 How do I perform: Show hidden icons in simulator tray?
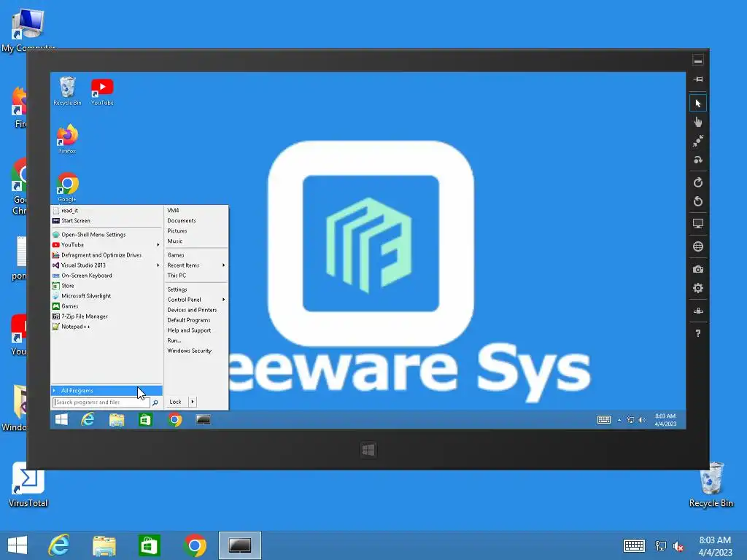click(619, 420)
